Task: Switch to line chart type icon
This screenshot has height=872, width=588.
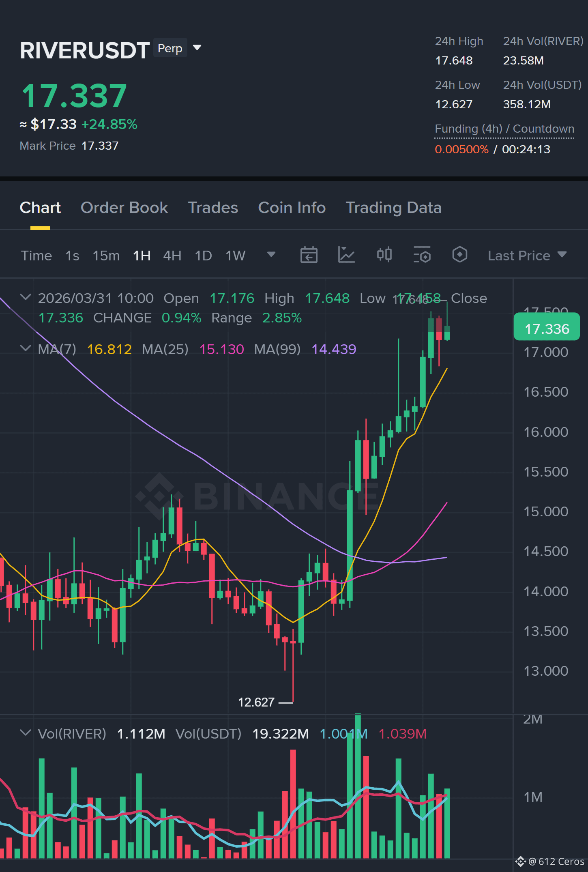Action: click(346, 255)
